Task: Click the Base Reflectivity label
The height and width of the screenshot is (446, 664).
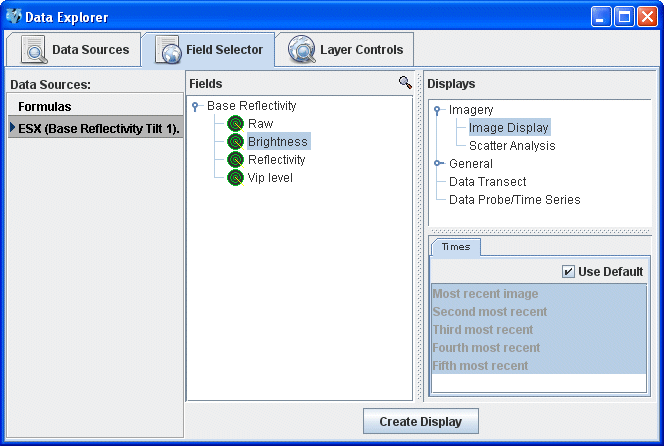Action: pyautogui.click(x=252, y=106)
